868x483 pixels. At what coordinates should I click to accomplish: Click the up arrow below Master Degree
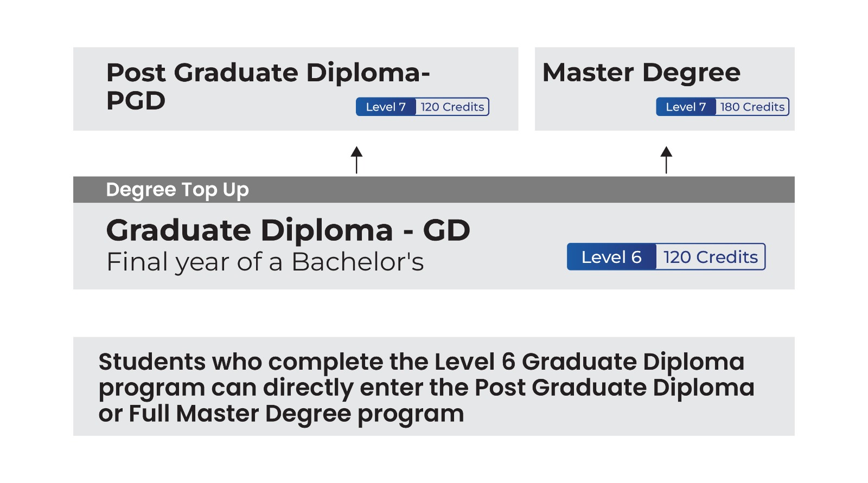pos(666,159)
